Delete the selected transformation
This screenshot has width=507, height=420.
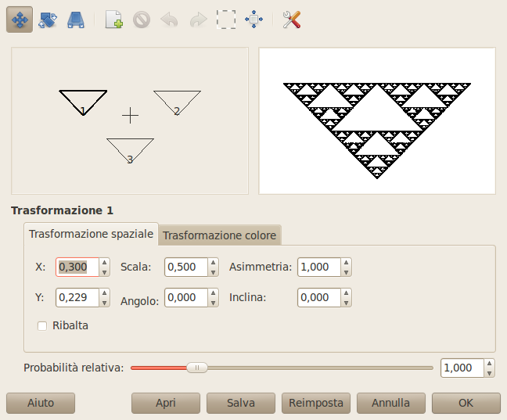[x=142, y=20]
